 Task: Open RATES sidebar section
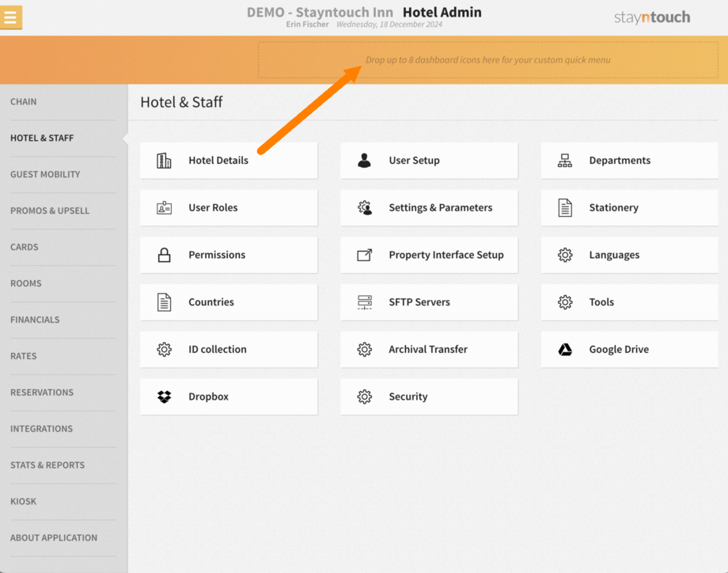coord(23,356)
